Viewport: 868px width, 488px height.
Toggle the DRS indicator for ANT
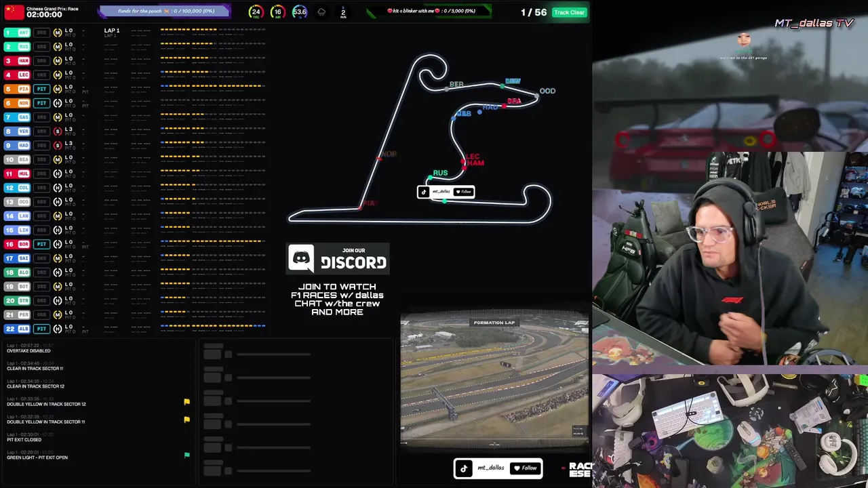coord(41,33)
